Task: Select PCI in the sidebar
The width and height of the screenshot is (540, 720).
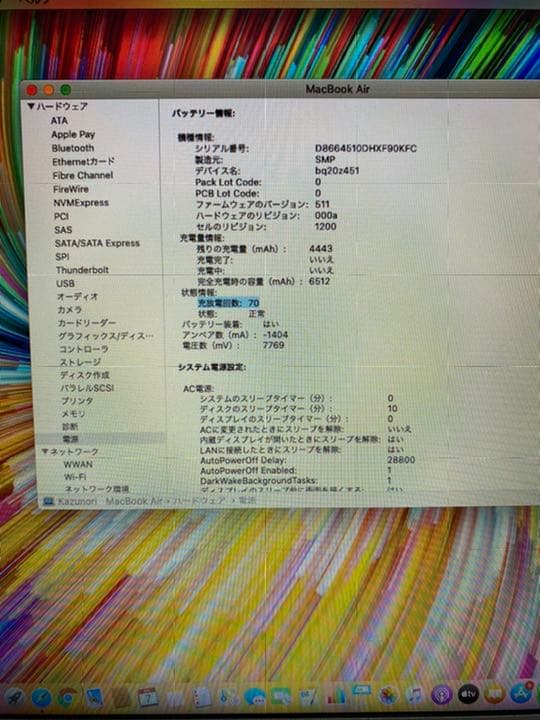Action: click(61, 216)
